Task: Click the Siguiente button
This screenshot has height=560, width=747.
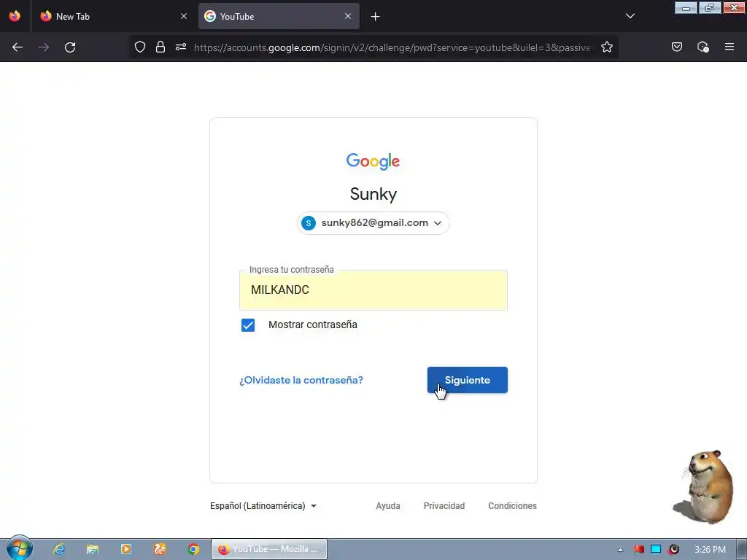Action: click(x=468, y=380)
